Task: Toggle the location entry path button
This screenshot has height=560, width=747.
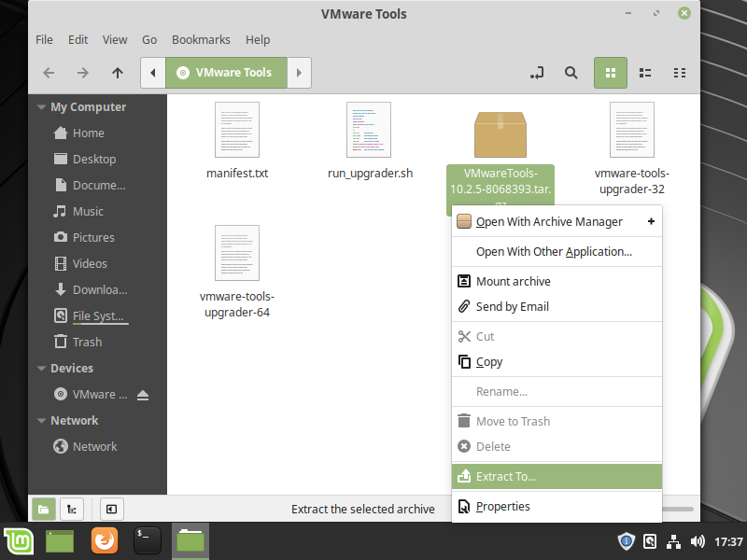Action: (x=537, y=73)
